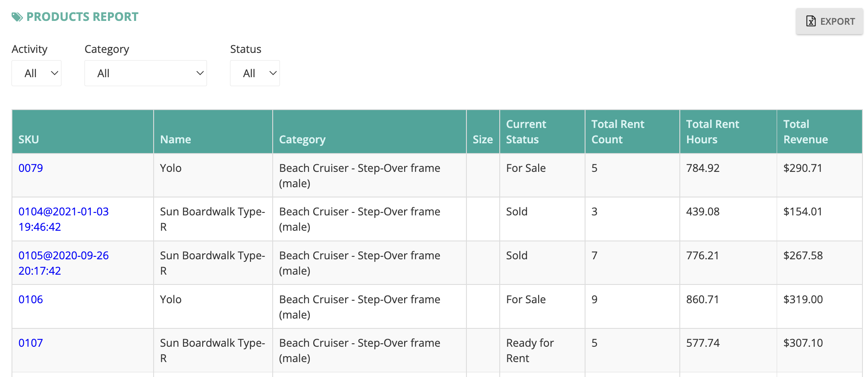The image size is (868, 377).
Task: Open SKU 0106 product link
Action: [x=31, y=299]
